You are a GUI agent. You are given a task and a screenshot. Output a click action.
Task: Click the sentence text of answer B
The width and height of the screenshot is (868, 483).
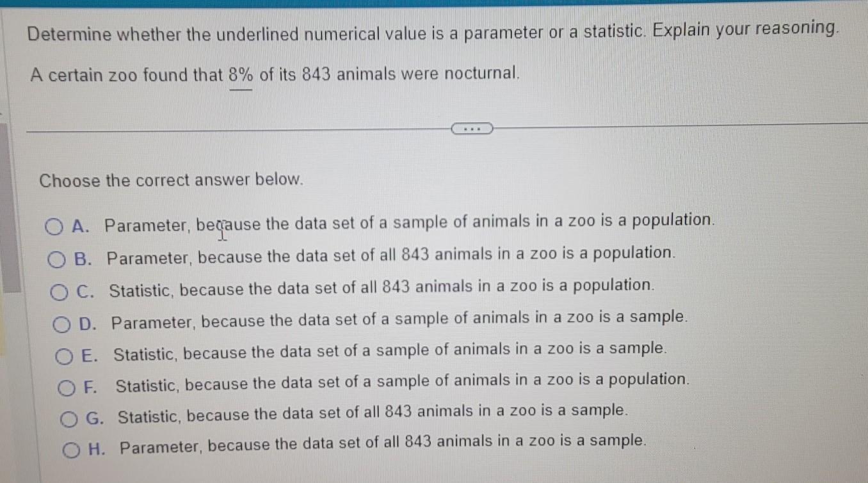391,255
